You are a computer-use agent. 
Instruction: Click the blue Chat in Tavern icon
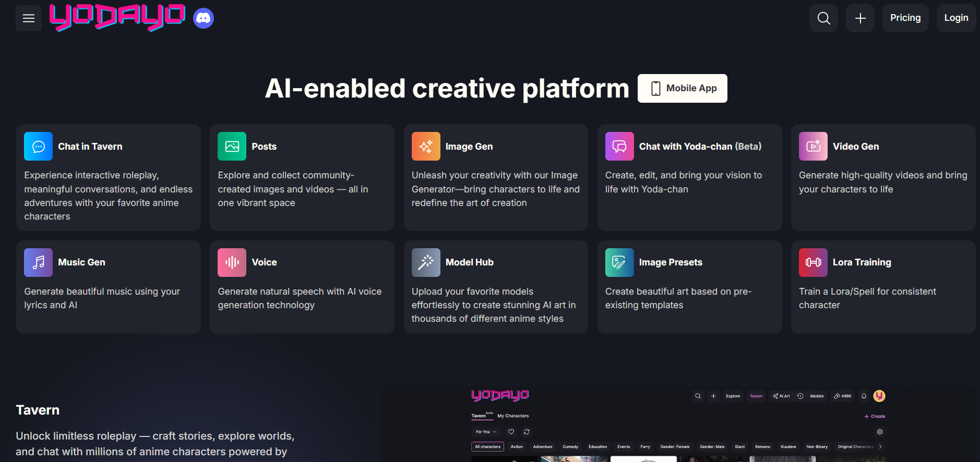pyautogui.click(x=39, y=147)
